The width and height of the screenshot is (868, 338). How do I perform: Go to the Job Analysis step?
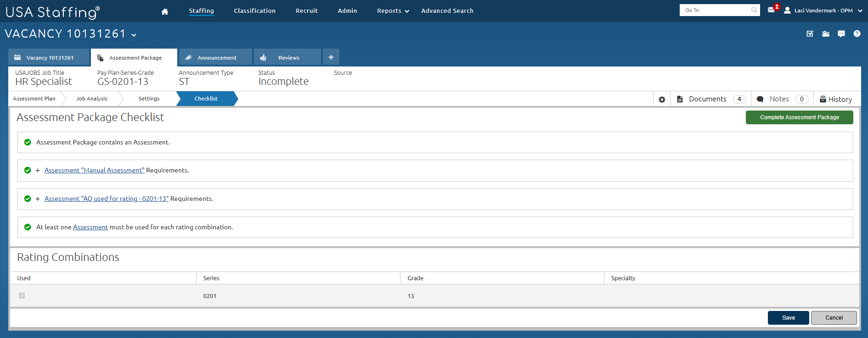92,99
